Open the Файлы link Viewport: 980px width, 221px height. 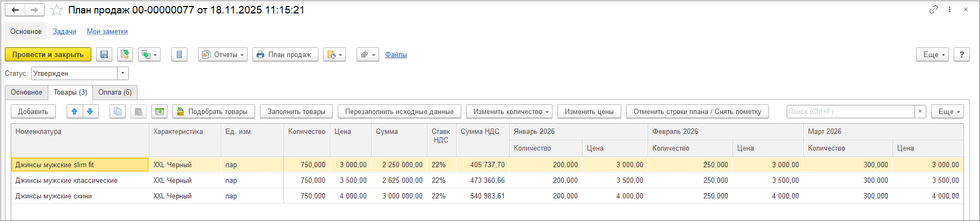tap(396, 54)
